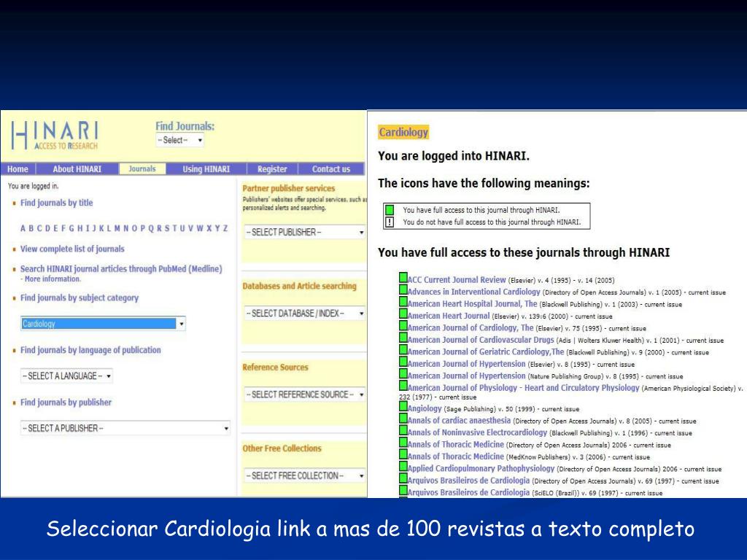Open the Select Database / Index dropdown

click(304, 313)
